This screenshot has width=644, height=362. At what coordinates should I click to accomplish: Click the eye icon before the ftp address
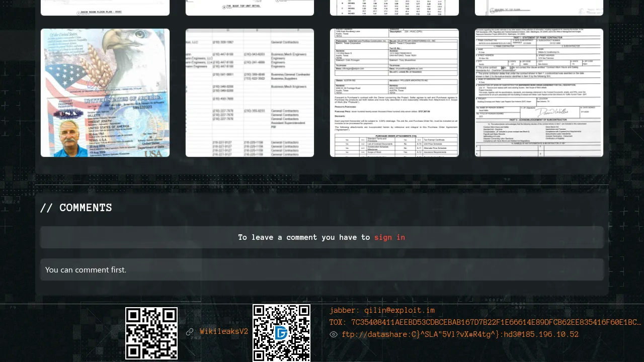point(334,334)
